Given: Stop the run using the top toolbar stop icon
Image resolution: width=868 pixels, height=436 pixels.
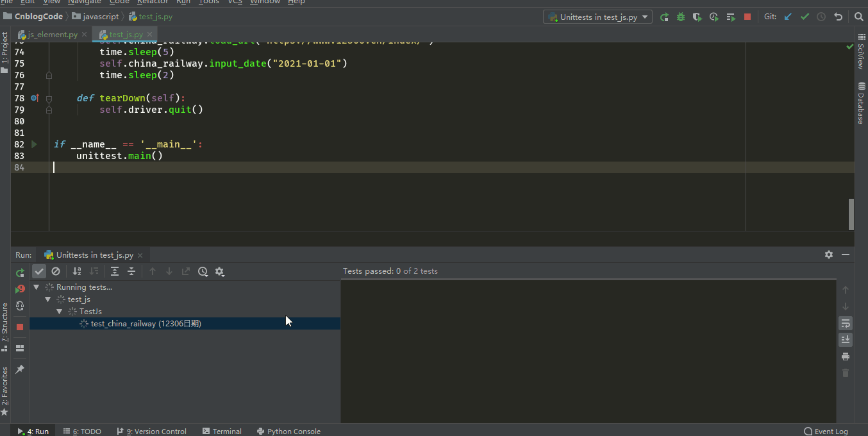Looking at the screenshot, I should click(x=747, y=17).
